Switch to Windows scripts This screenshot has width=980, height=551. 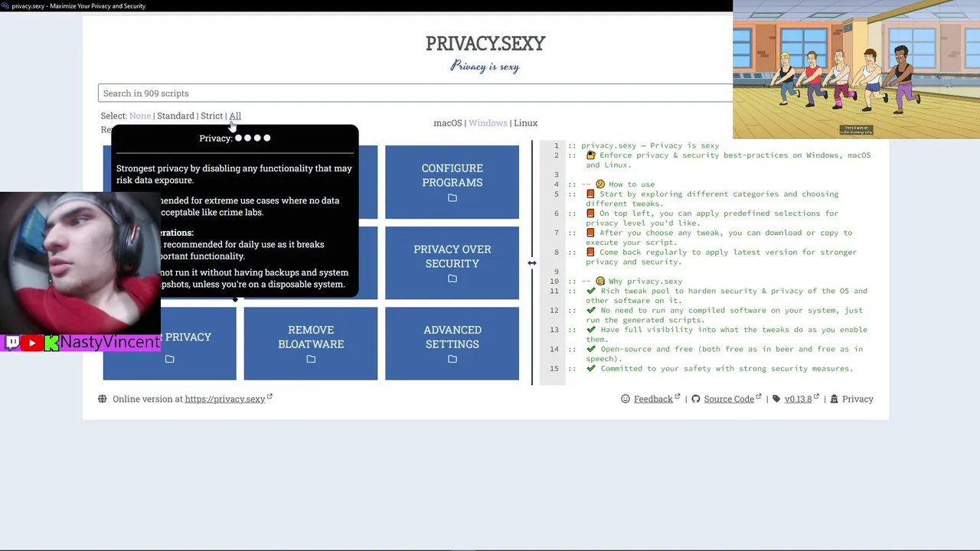[x=488, y=122]
